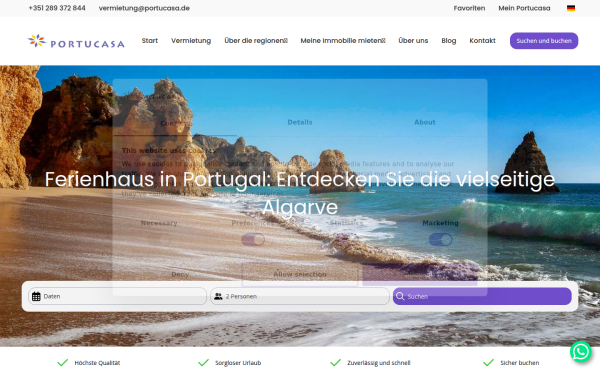The image size is (600, 375).
Task: Click email vermietung@portucasa.de
Action: [x=144, y=8]
